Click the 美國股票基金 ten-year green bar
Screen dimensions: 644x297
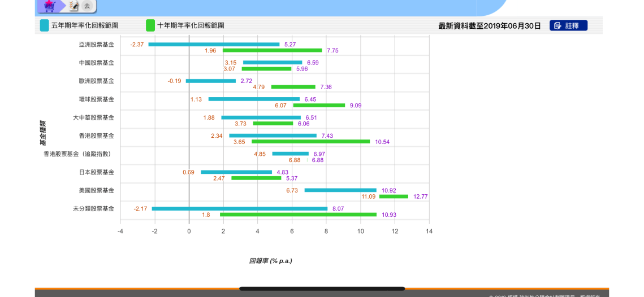pos(394,196)
